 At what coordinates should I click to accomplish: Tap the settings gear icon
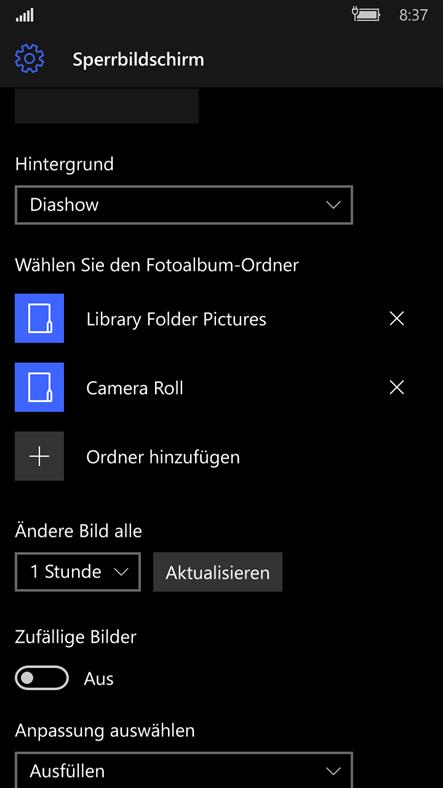[x=29, y=59]
